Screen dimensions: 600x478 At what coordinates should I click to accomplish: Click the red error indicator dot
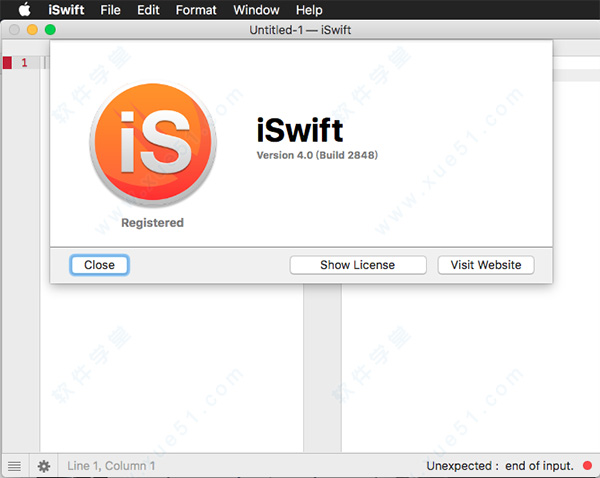[x=587, y=465]
